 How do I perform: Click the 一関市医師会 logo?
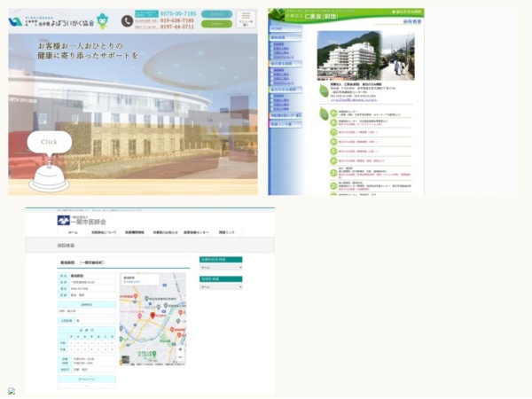coord(82,220)
